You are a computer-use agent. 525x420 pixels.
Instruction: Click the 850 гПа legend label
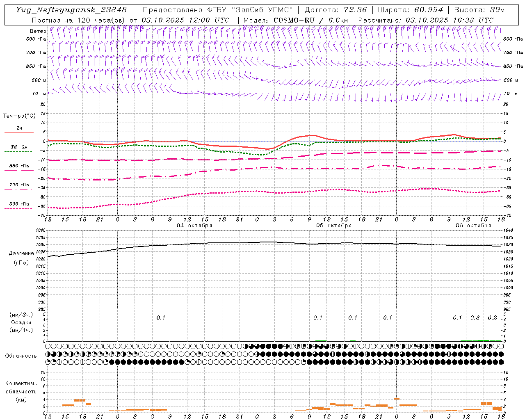19,166
